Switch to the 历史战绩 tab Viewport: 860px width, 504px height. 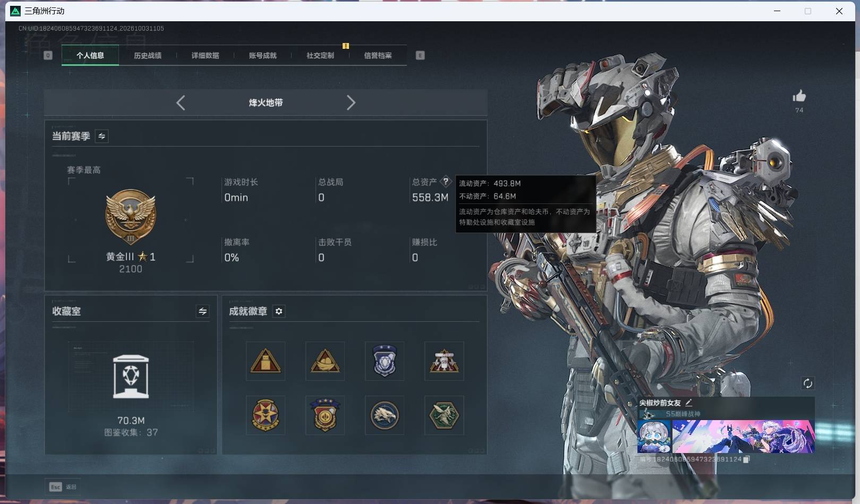[x=148, y=55]
